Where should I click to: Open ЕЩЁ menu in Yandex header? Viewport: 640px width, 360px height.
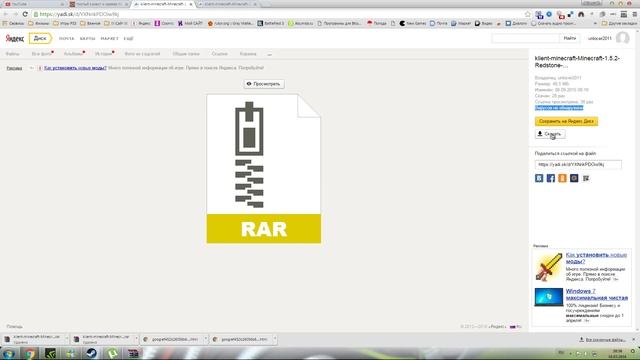129,38
